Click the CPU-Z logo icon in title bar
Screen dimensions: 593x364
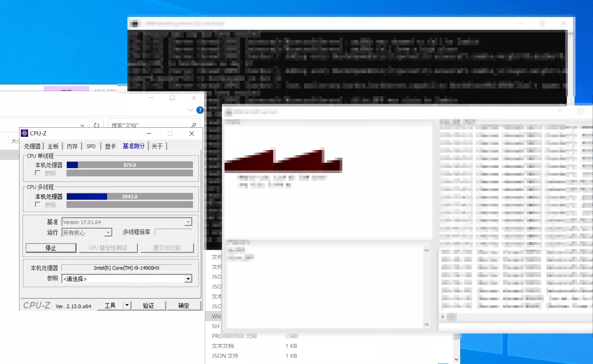tap(25, 134)
